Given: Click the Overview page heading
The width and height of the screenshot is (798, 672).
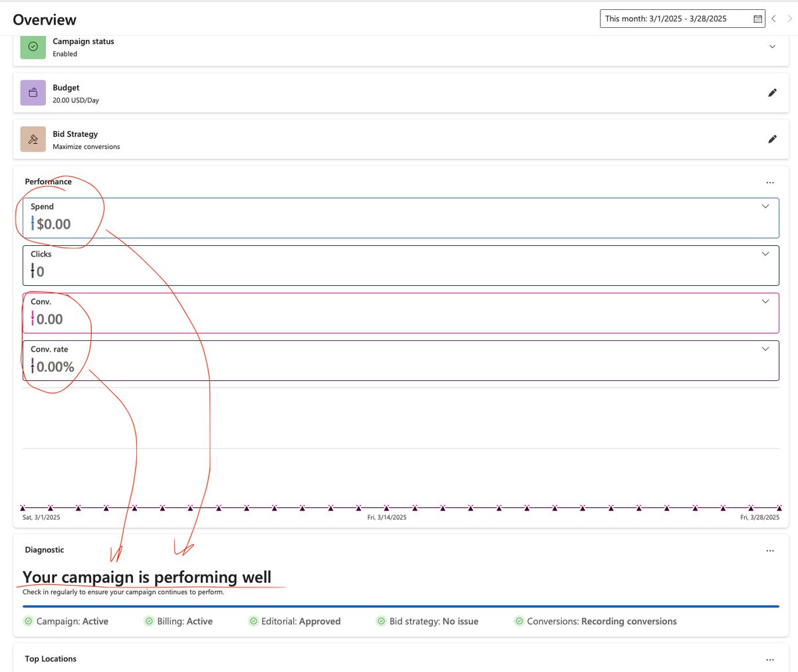Looking at the screenshot, I should pyautogui.click(x=45, y=20).
